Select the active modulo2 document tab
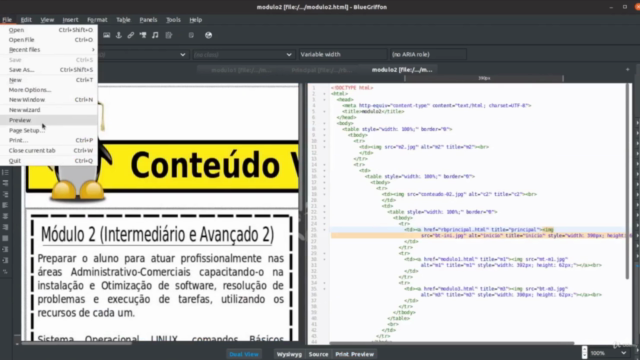The height and width of the screenshot is (360, 640). [x=402, y=70]
